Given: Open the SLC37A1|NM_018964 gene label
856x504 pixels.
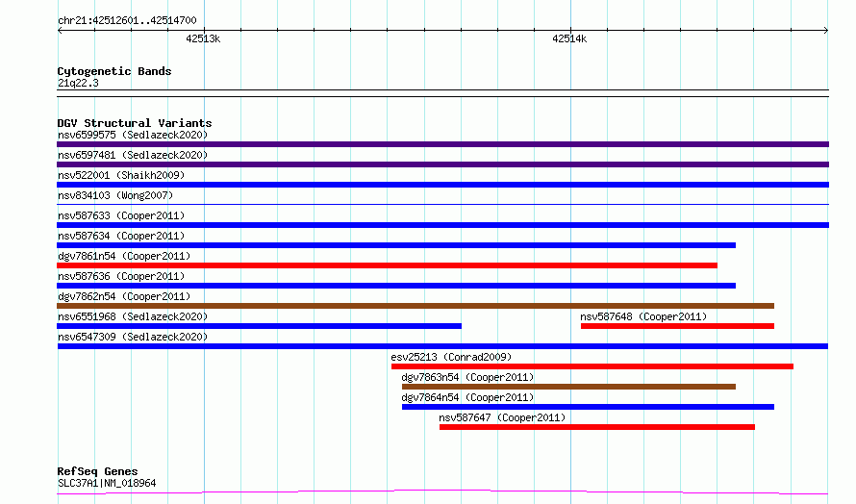Looking at the screenshot, I should tap(107, 483).
